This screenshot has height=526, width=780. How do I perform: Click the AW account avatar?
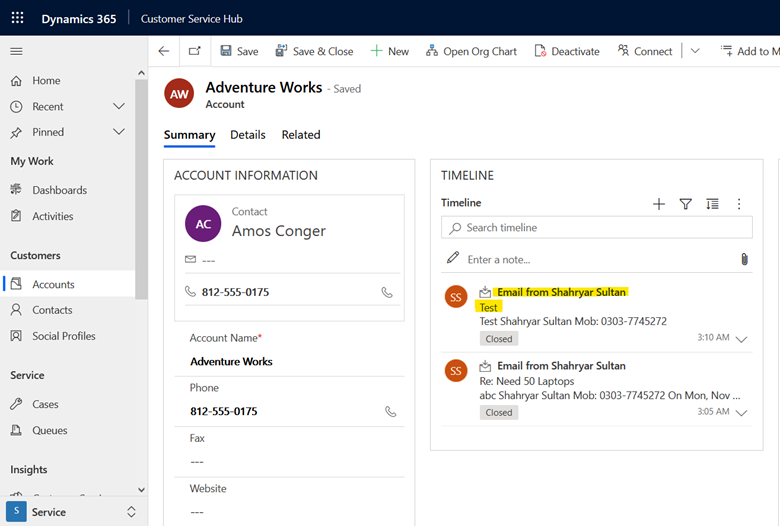click(179, 94)
